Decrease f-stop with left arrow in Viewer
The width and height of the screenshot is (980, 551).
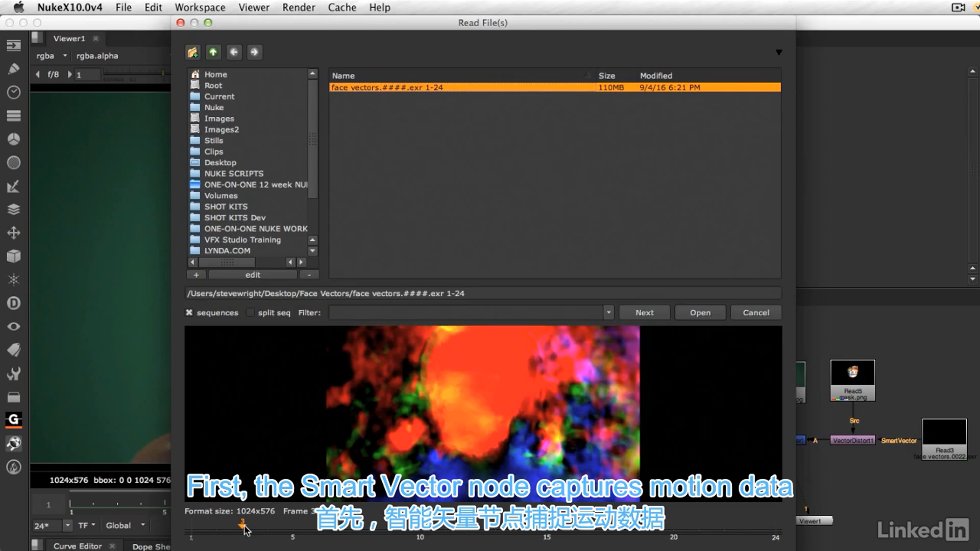click(38, 74)
